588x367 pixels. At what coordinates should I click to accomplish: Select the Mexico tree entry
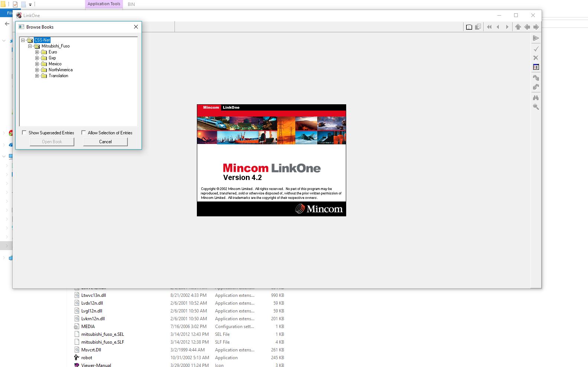click(55, 64)
